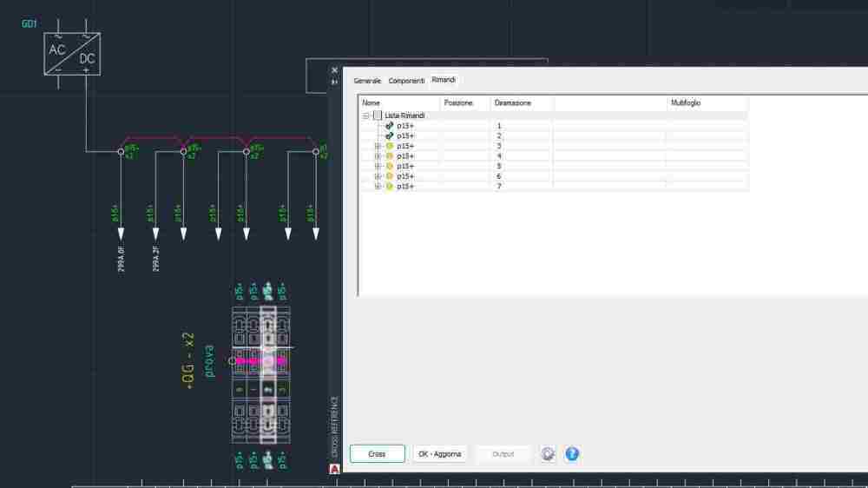
Task: Click the link icon of the p15+ row 1
Action: 389,126
